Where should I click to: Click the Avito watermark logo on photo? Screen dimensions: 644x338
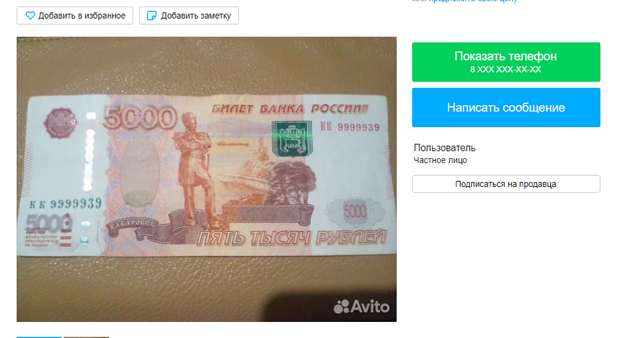361,306
